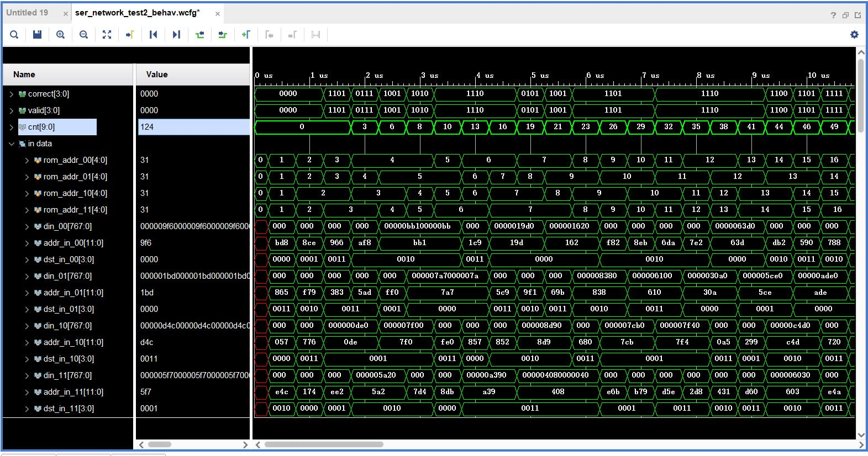Close the ser_network_test2_behav.wcfg tab
868x456 pixels.
(x=218, y=14)
